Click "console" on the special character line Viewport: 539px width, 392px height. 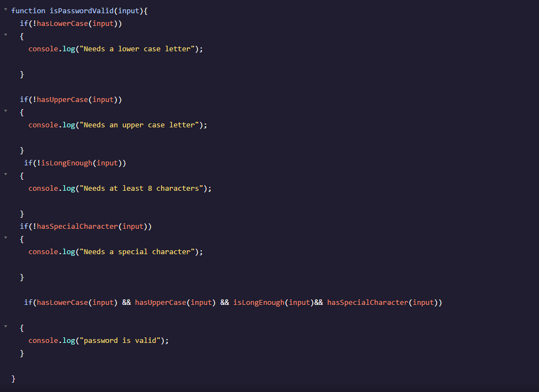point(44,252)
